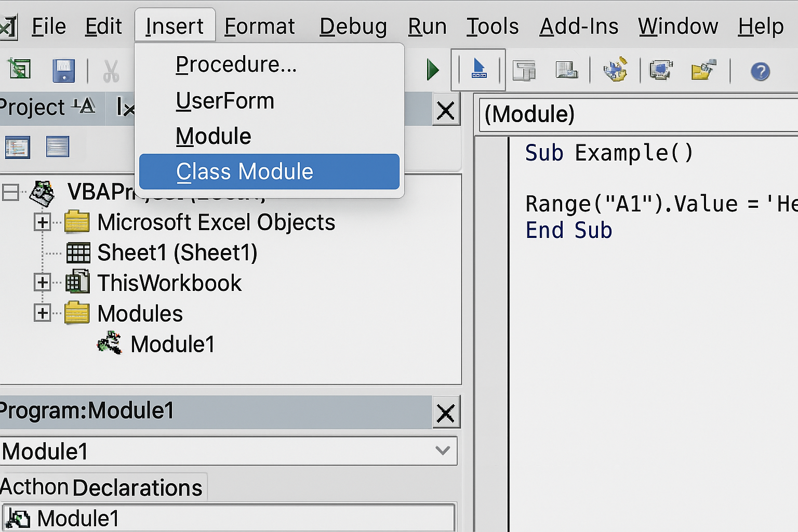Open the Run menu
Image resolution: width=798 pixels, height=532 pixels.
coord(427,26)
